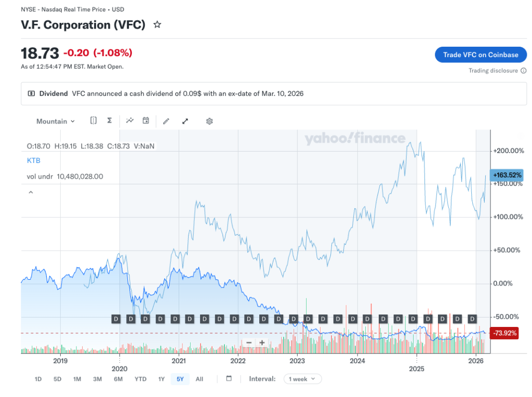
Task: Open chart settings gear
Action: click(209, 121)
